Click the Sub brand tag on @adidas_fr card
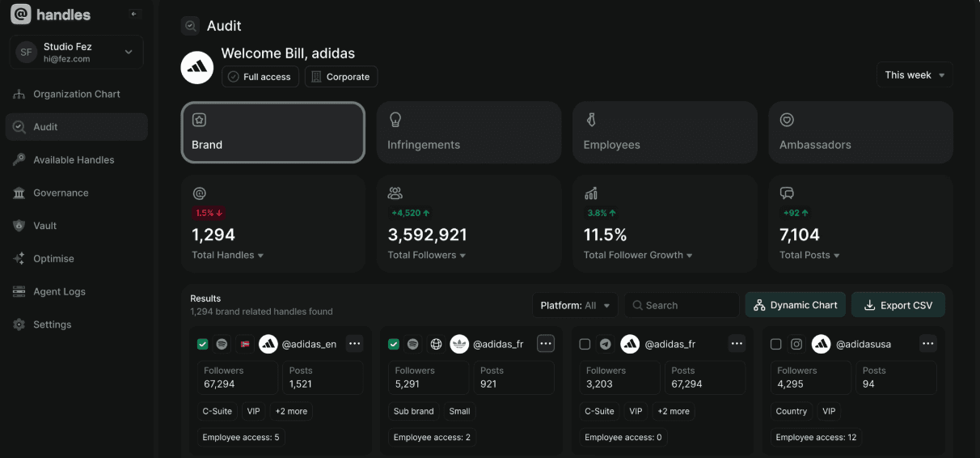Viewport: 980px width, 458px height. (414, 411)
